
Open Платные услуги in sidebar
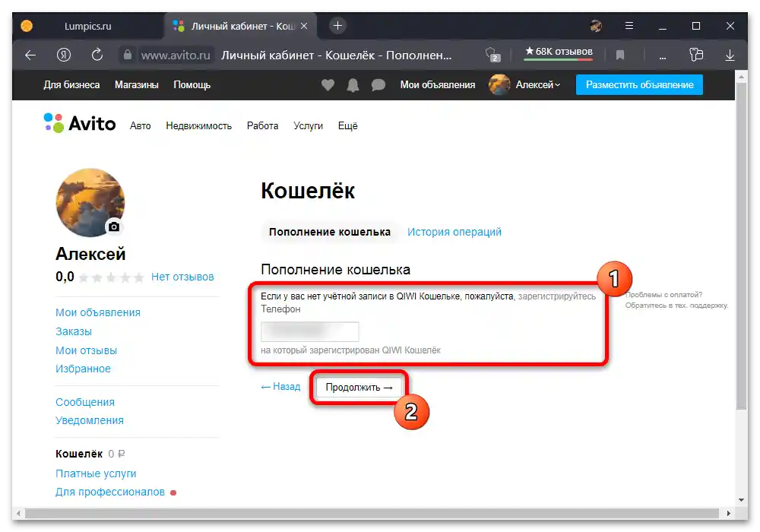pyautogui.click(x=96, y=473)
